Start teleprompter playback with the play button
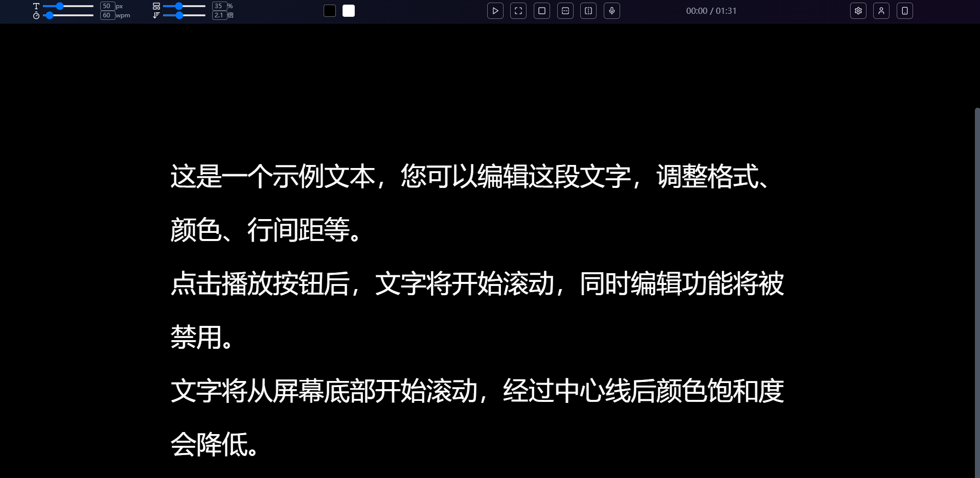 [x=495, y=11]
